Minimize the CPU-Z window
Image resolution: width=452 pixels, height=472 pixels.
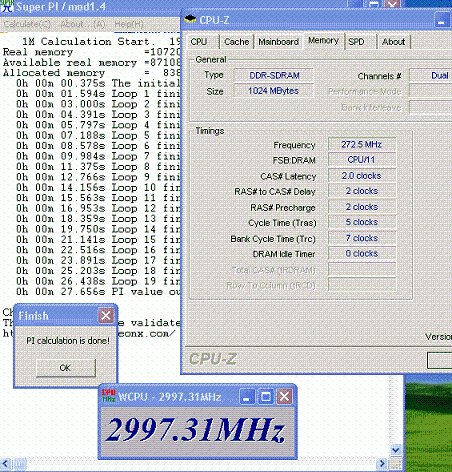click(x=442, y=20)
